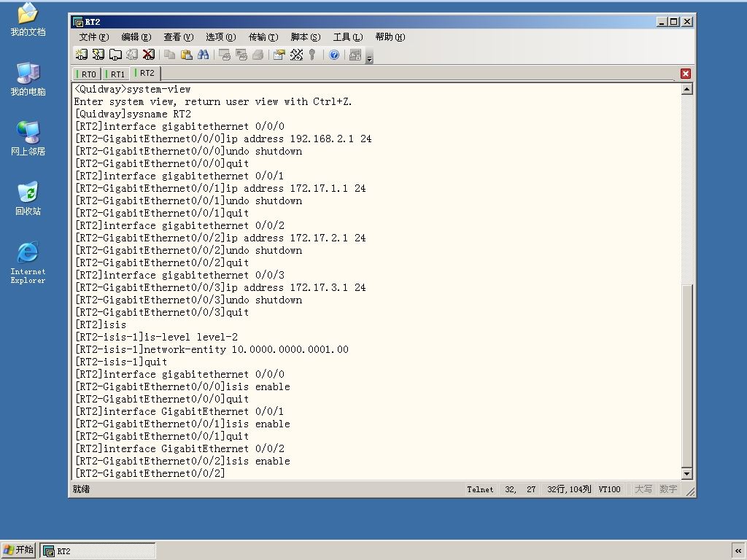Click the '<Quidway>system-view' line
This screenshot has width=747, height=560.
[133, 89]
